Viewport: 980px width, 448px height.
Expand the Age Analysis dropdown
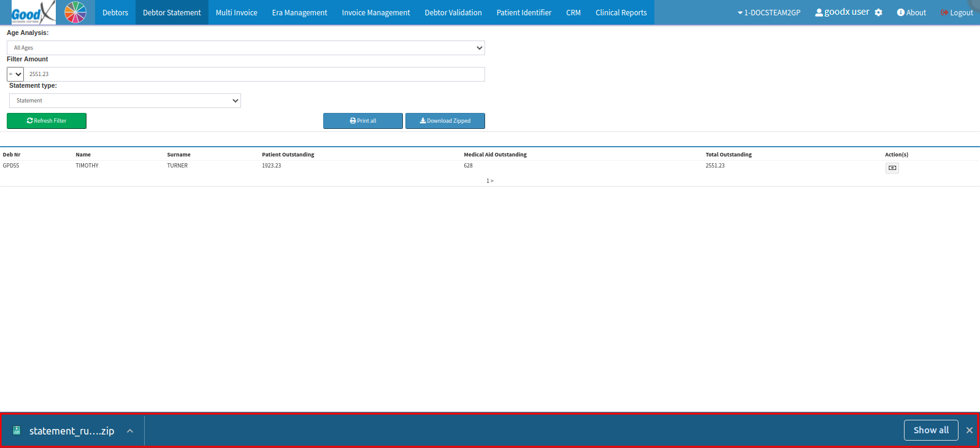pos(245,48)
